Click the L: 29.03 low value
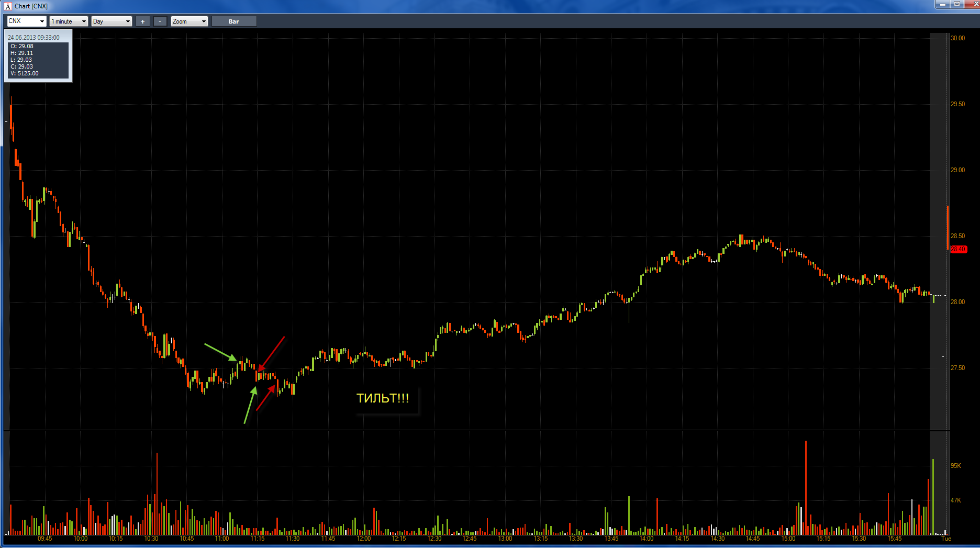 coord(21,60)
